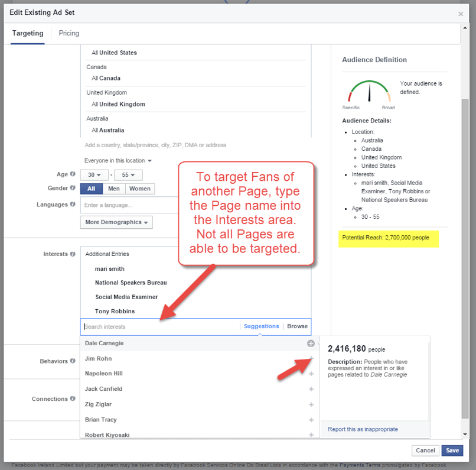Click the Languages info icon
Image resolution: width=476 pixels, height=470 pixels.
pos(73,204)
